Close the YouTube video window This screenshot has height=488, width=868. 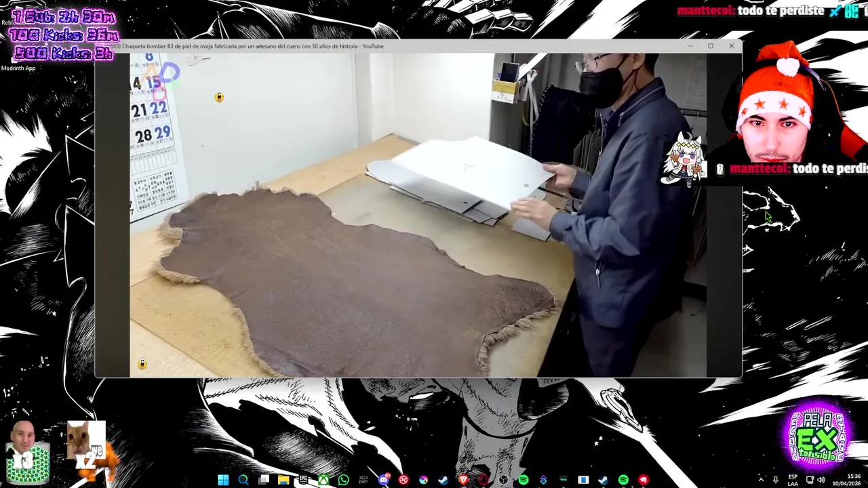[731, 46]
